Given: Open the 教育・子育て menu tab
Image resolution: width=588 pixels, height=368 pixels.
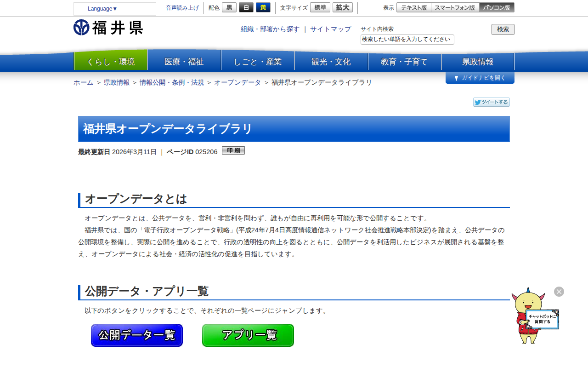Looking at the screenshot, I should [x=405, y=61].
